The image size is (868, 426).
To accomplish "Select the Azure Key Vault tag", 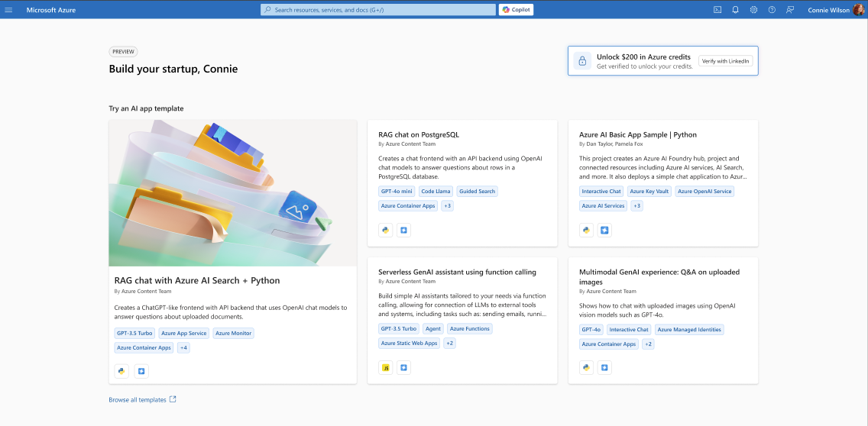I will 649,192.
